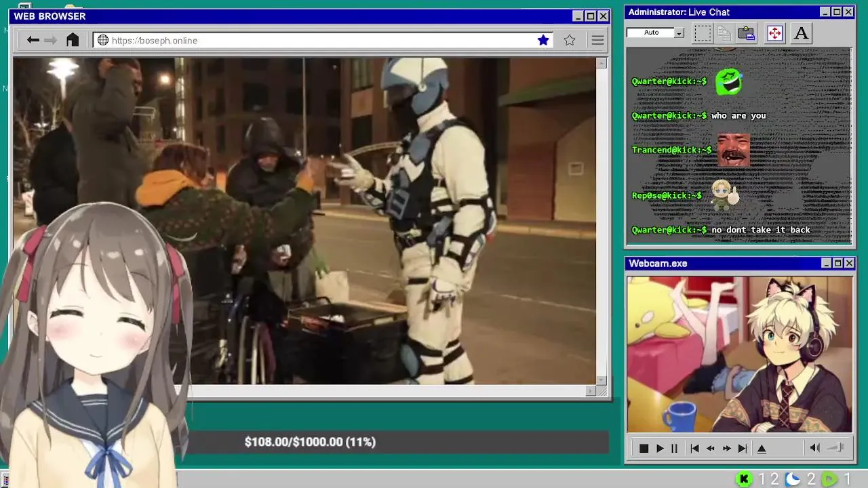Click the paste clipboard icon in Live Chat

pyautogui.click(x=747, y=33)
